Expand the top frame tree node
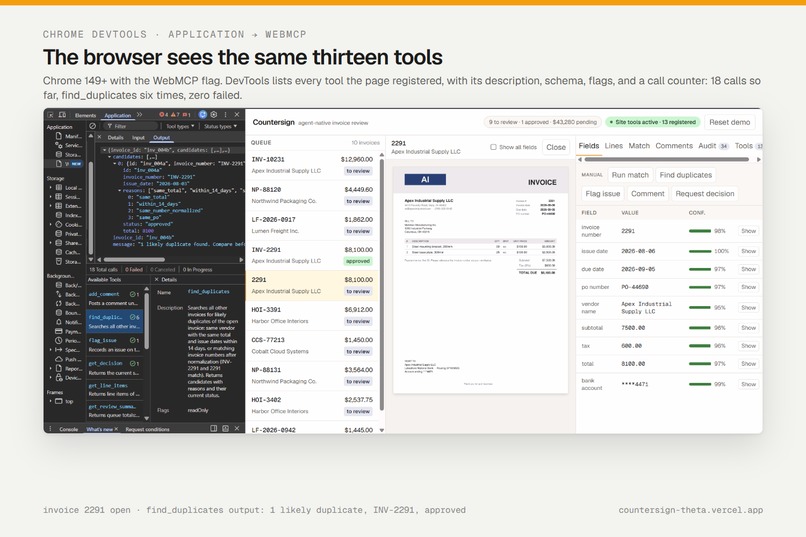This screenshot has height=537, width=806. pos(51,401)
